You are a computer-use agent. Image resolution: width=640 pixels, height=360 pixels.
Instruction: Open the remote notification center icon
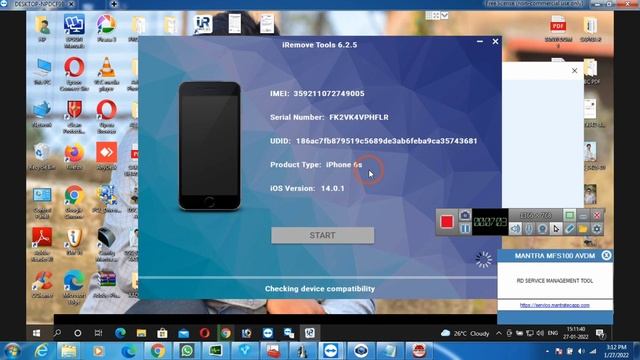tap(600, 333)
